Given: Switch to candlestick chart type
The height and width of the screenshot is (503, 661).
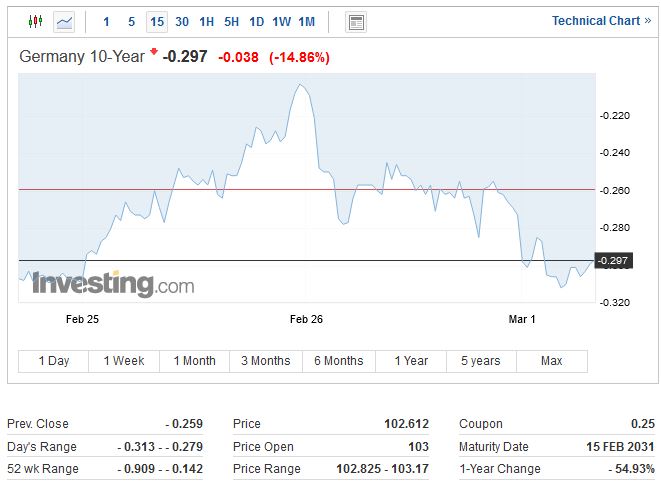Looking at the screenshot, I should click(x=36, y=21).
